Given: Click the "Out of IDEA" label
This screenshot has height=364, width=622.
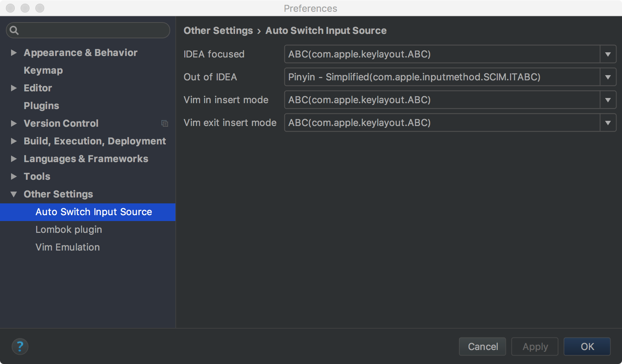Looking at the screenshot, I should tap(210, 77).
